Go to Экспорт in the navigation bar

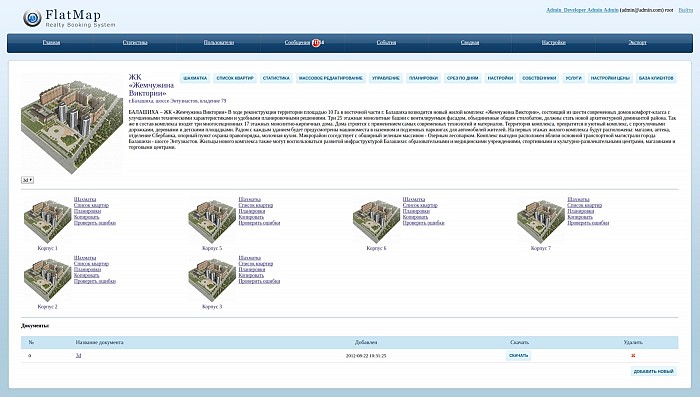point(637,42)
